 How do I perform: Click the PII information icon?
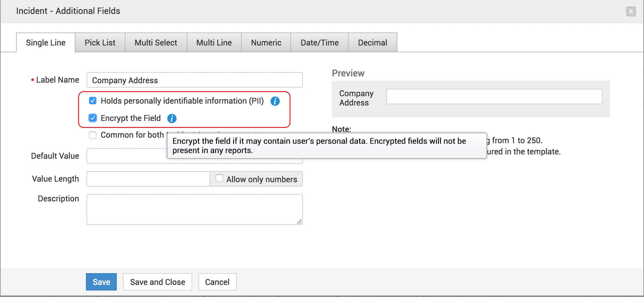click(275, 101)
